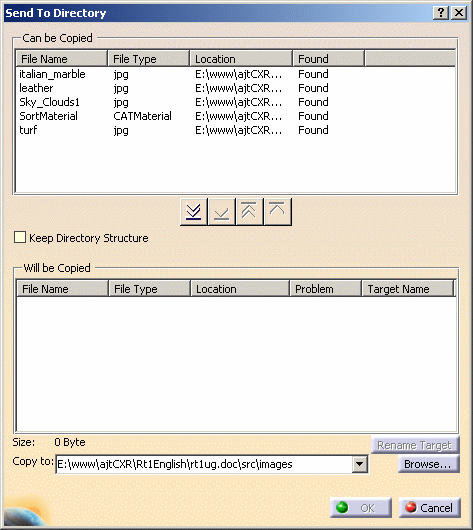Click the move selected file down arrow icon

(x=222, y=212)
